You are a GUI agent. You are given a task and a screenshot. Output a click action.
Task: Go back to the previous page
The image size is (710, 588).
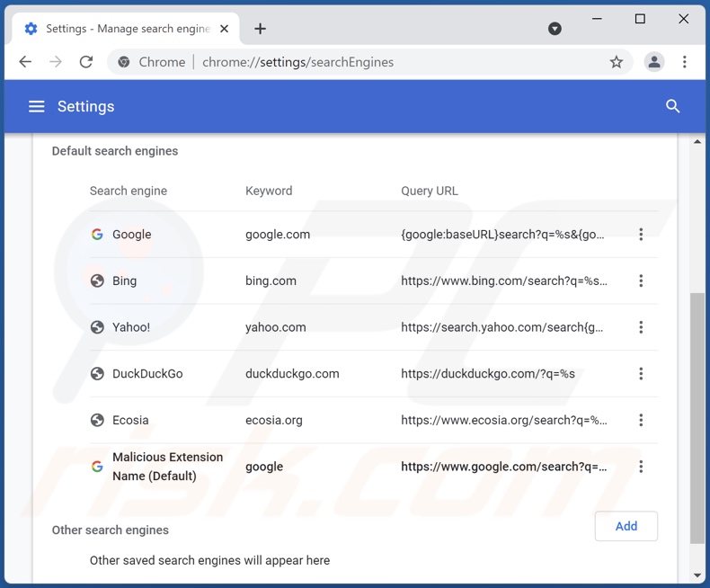coord(25,62)
